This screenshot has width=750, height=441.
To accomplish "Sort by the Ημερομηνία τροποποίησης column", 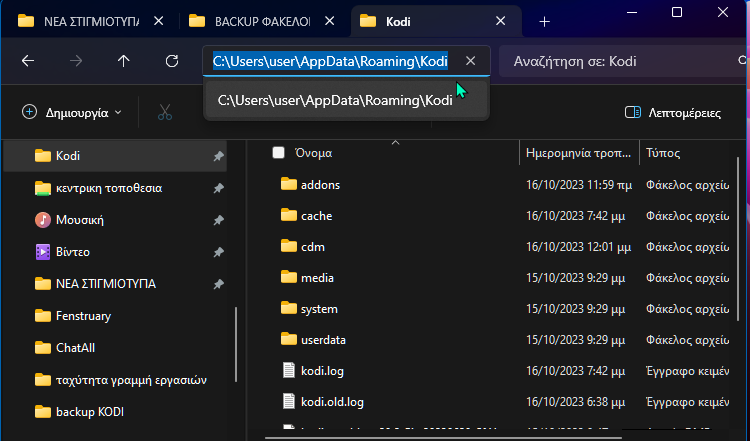I will click(x=579, y=153).
